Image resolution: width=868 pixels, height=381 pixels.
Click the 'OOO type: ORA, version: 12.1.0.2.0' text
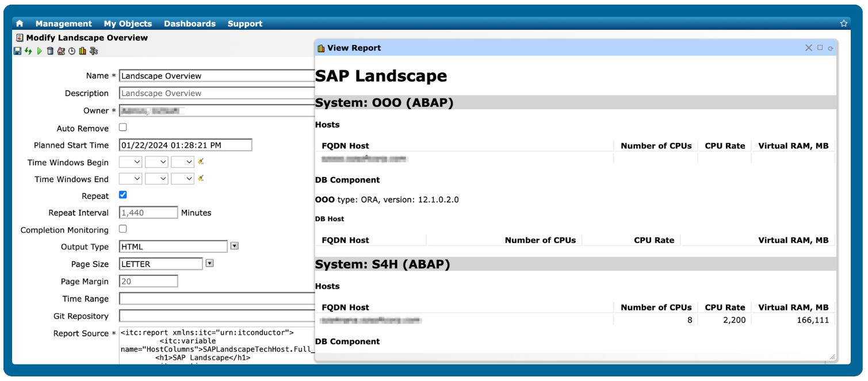(387, 200)
